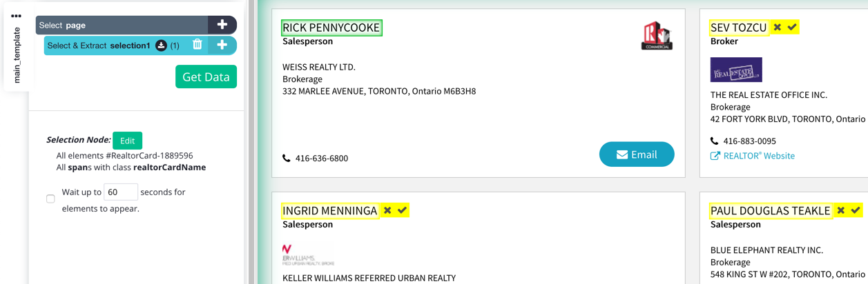Confirm INGRID MENNINGA with the checkmark icon
868x284 pixels.
[403, 210]
